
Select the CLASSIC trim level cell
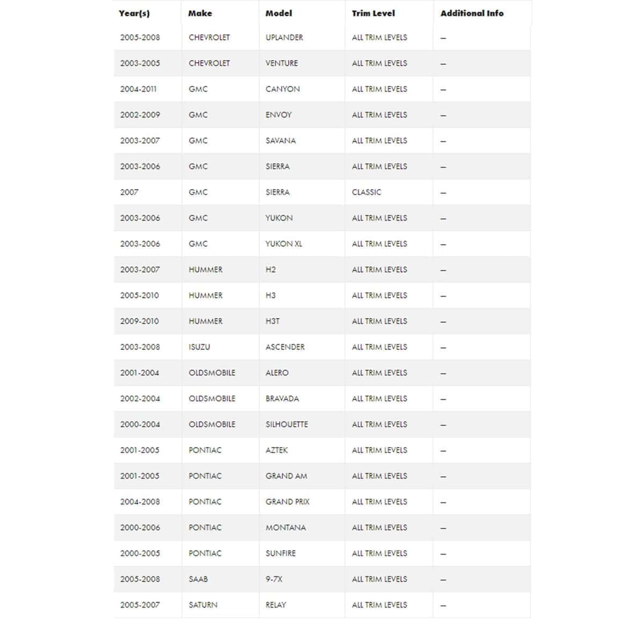(367, 192)
